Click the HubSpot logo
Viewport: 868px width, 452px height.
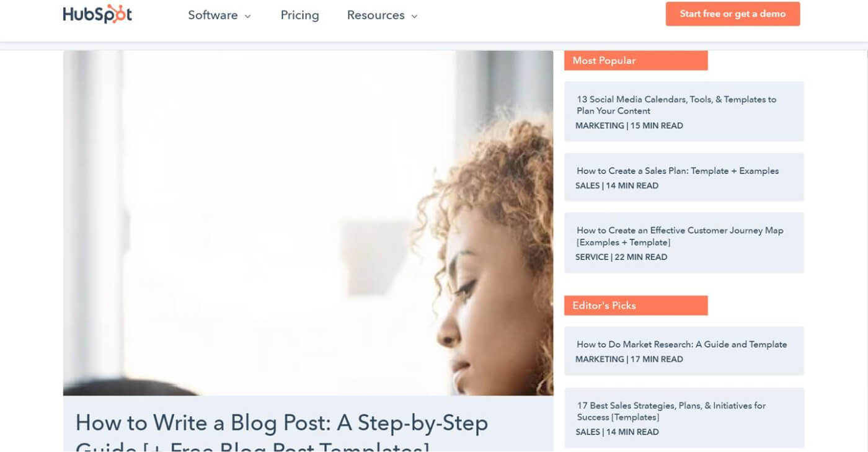point(97,14)
